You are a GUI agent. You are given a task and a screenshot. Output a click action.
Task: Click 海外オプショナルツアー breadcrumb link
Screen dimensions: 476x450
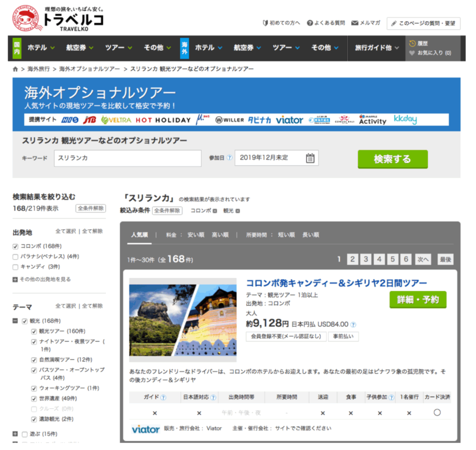pyautogui.click(x=90, y=69)
